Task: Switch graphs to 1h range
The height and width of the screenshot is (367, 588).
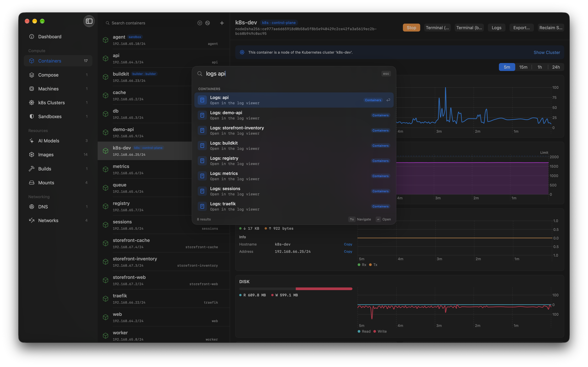Action: coord(539,67)
